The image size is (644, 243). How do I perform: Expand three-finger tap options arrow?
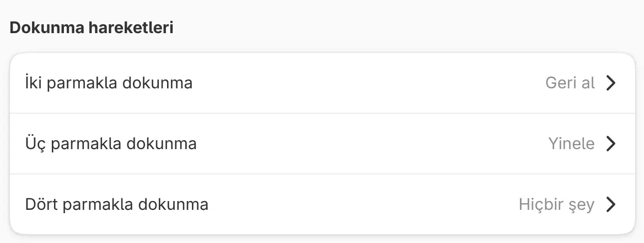tap(611, 144)
